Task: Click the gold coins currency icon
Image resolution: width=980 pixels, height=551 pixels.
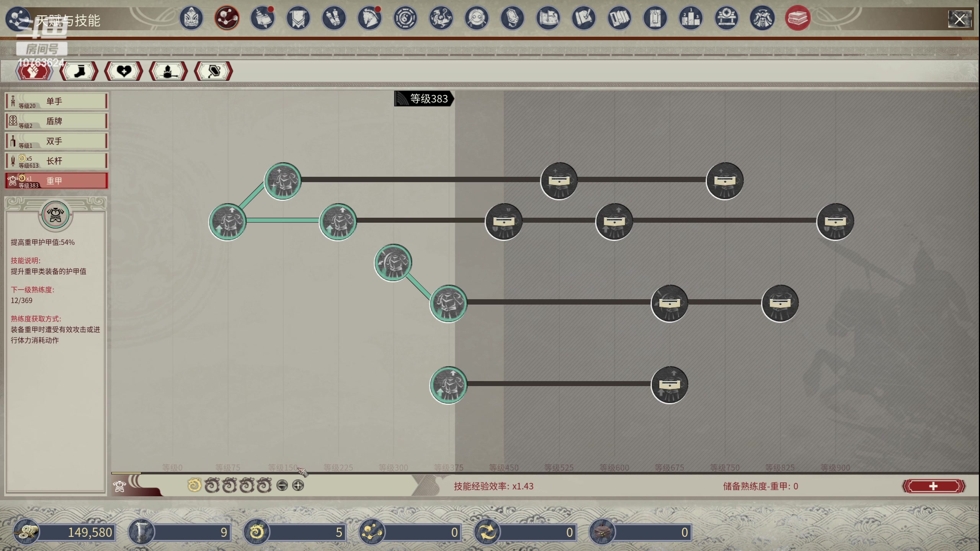Action: tap(26, 532)
